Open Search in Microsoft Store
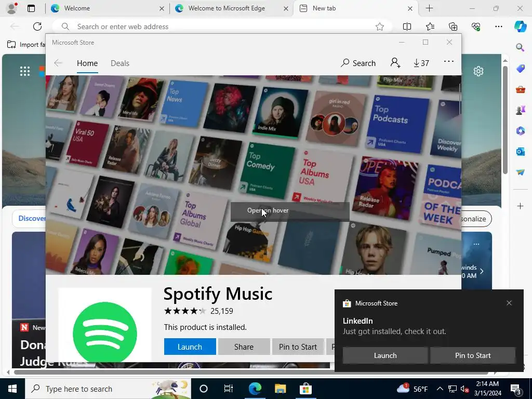 point(358,63)
